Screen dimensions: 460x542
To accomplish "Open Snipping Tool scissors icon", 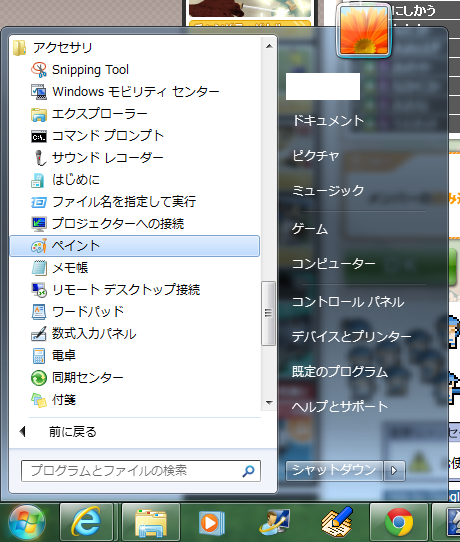I will point(39,69).
